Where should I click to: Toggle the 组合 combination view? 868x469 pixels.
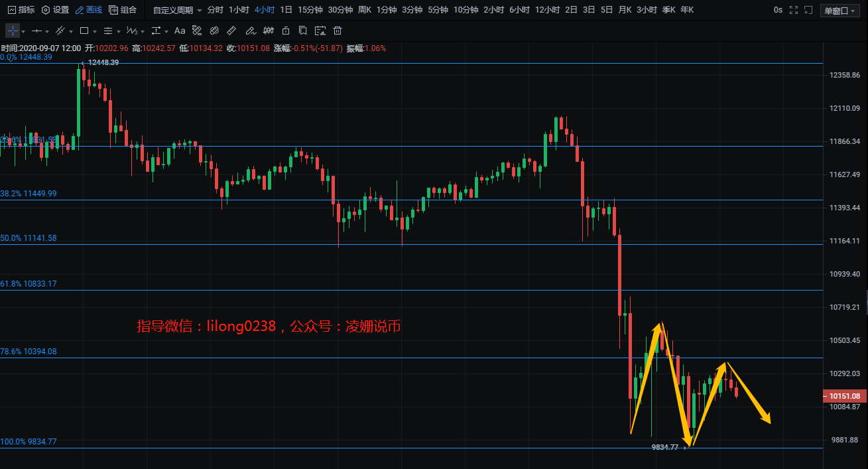pos(123,10)
